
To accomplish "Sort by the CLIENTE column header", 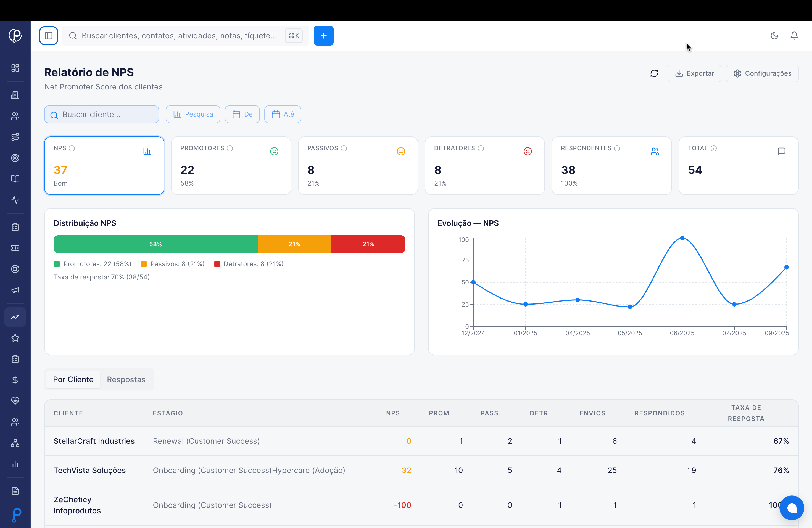I will (68, 413).
